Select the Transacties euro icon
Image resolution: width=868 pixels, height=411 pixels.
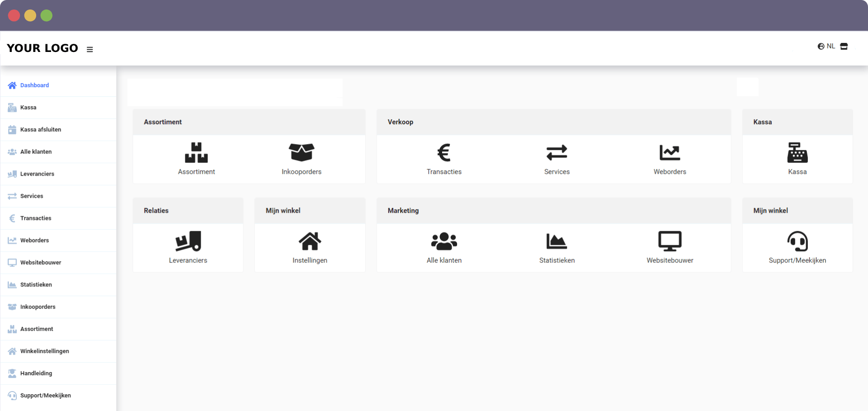pos(444,154)
